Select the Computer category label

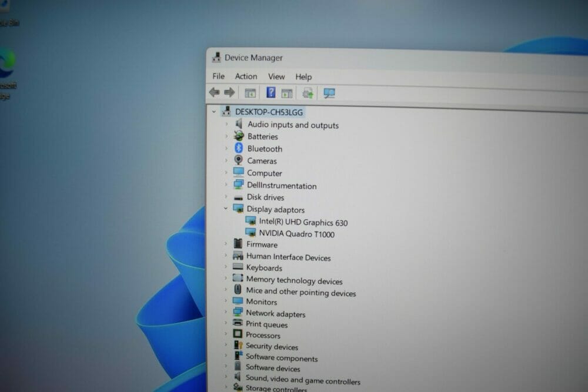point(265,173)
